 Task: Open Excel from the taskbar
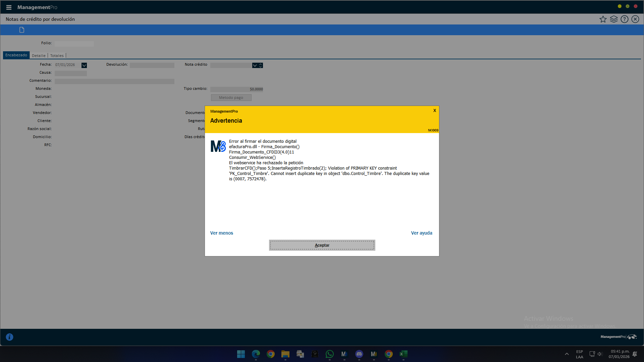[403, 354]
